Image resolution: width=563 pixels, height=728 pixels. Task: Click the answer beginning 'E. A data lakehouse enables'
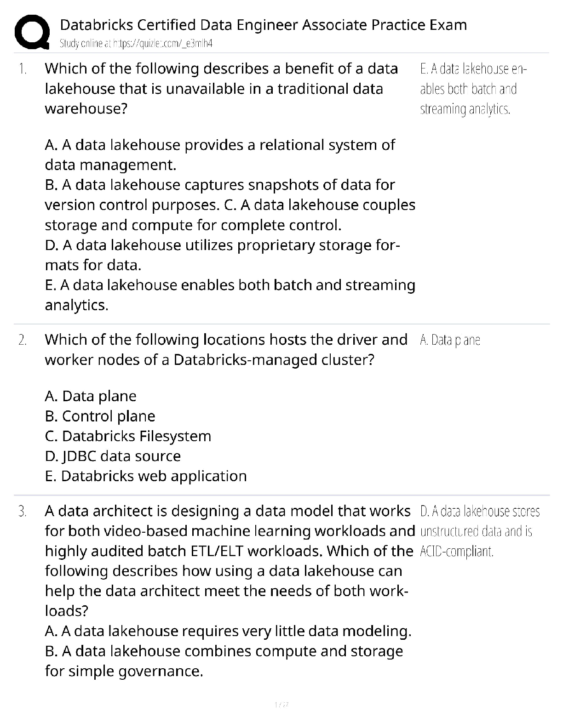coord(473,89)
